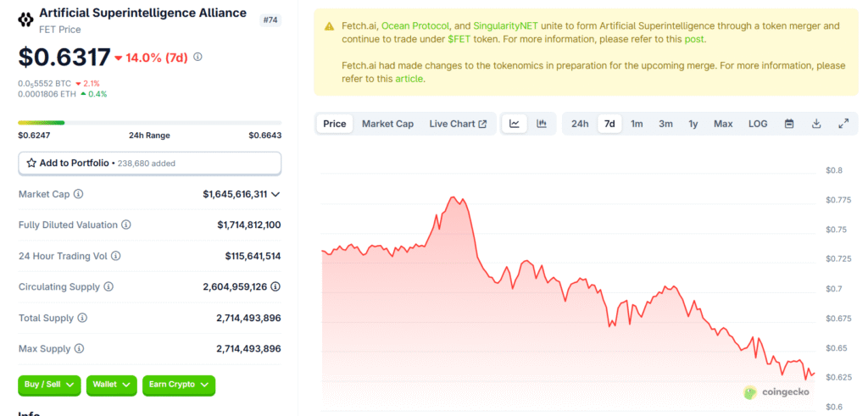This screenshot has height=416, width=868.
Task: Click info icon beside 2,604,959,126 value
Action: click(275, 286)
